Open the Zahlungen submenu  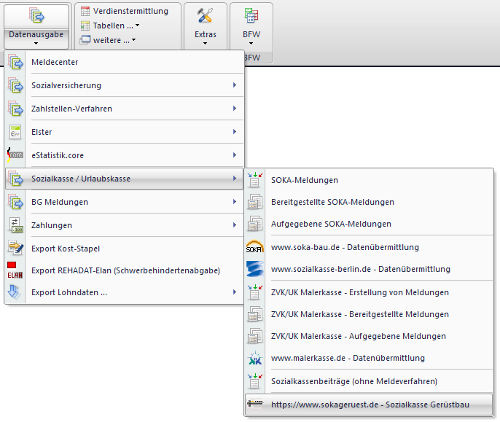pos(125,225)
